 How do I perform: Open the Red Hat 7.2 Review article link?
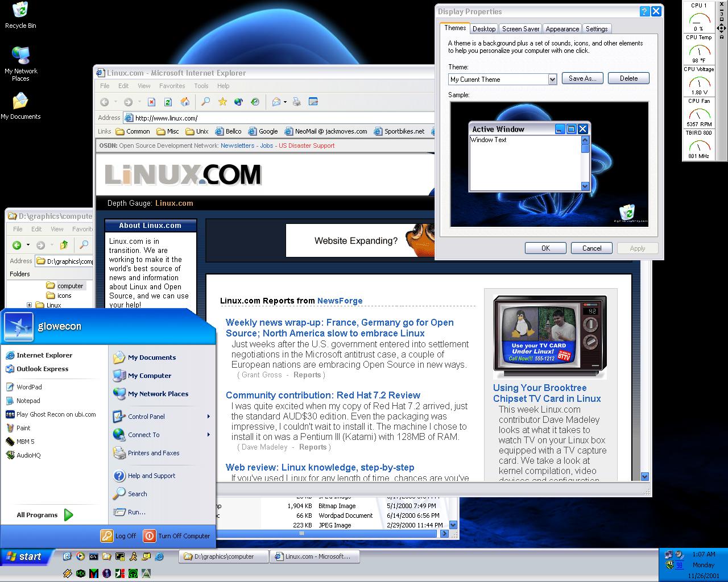pyautogui.click(x=322, y=395)
